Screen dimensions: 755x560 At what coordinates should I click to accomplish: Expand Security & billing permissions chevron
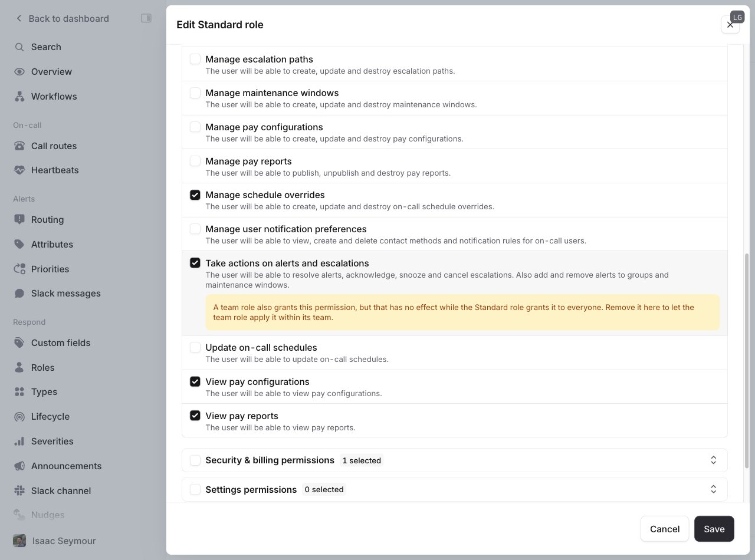click(713, 460)
